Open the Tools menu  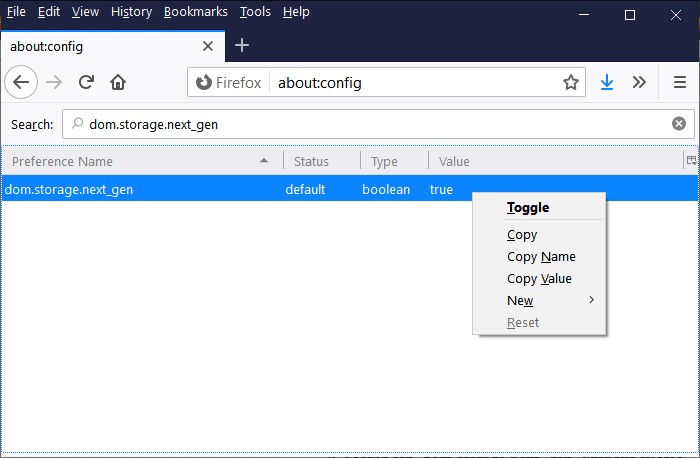tap(255, 12)
